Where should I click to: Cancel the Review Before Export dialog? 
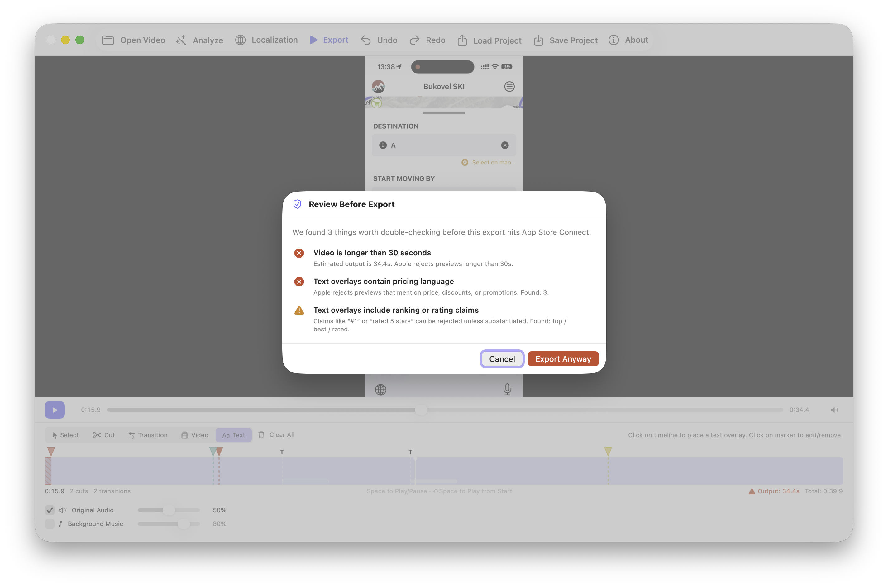point(502,359)
